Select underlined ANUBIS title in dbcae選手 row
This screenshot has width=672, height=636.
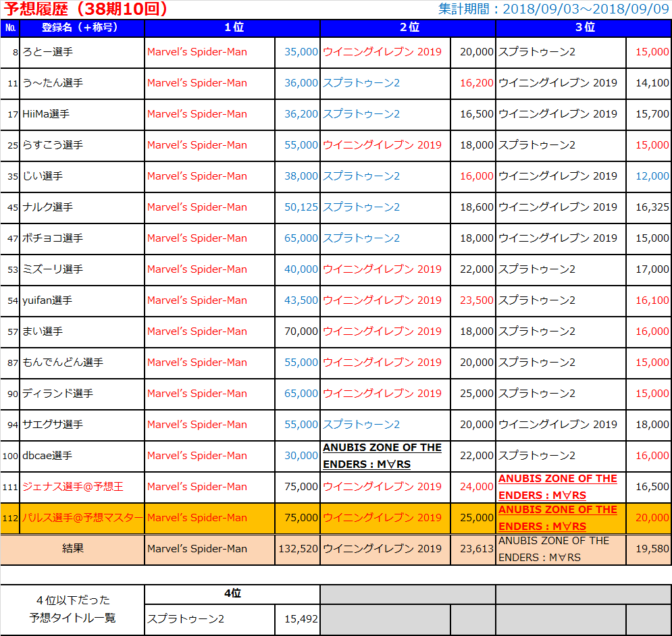pyautogui.click(x=382, y=456)
